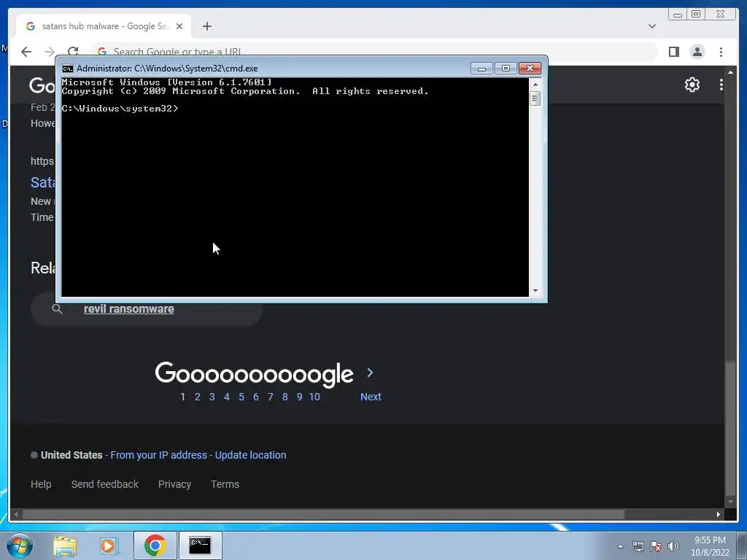Screen dimensions: 747x560
Task: Open the taskbar clock and date
Action: pos(710,546)
